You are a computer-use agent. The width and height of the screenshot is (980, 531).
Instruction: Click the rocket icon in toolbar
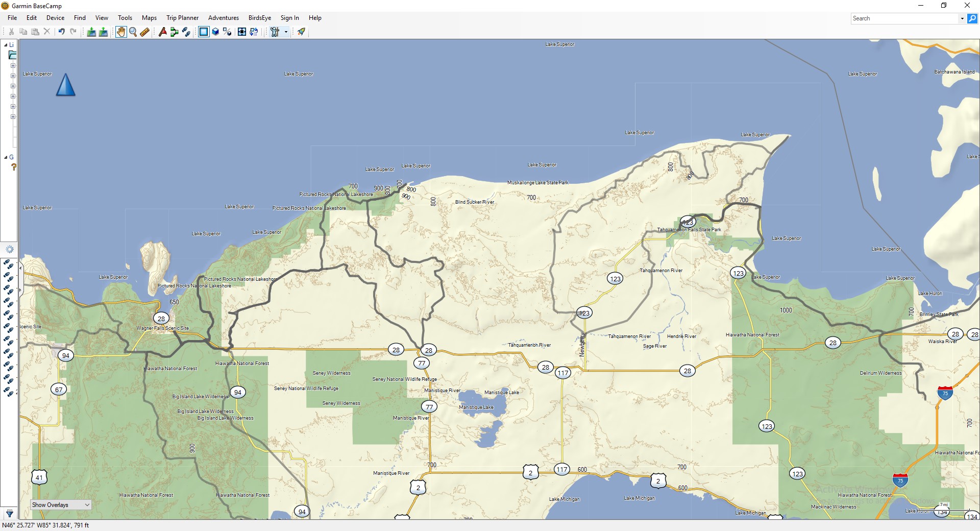pyautogui.click(x=301, y=32)
